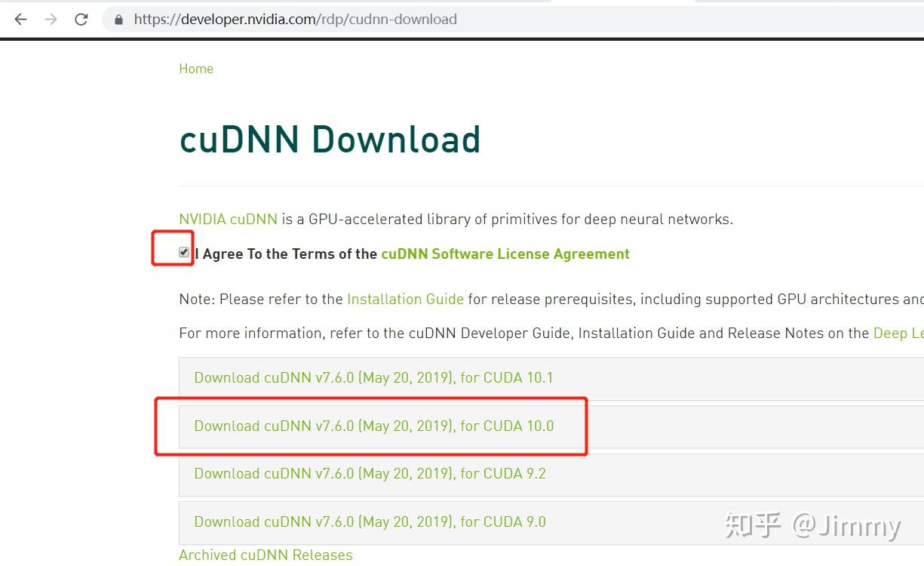Expand Download cuDNN v7.6.0 for CUDA 9.0
924x566 pixels.
coord(551,522)
